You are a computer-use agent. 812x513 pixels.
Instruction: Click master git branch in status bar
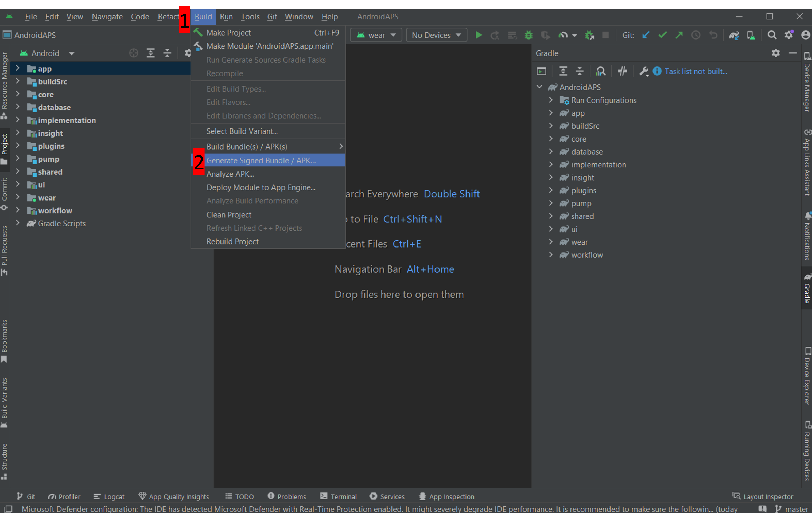(x=791, y=509)
